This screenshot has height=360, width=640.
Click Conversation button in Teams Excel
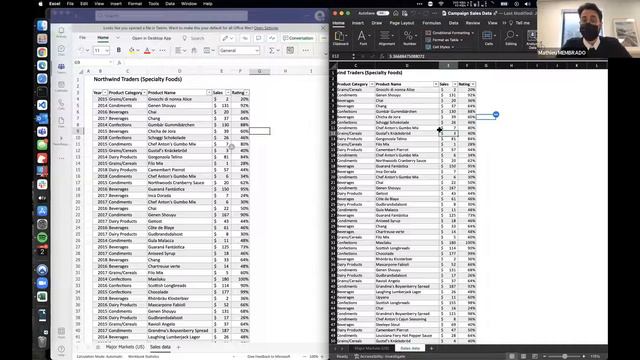(298, 38)
